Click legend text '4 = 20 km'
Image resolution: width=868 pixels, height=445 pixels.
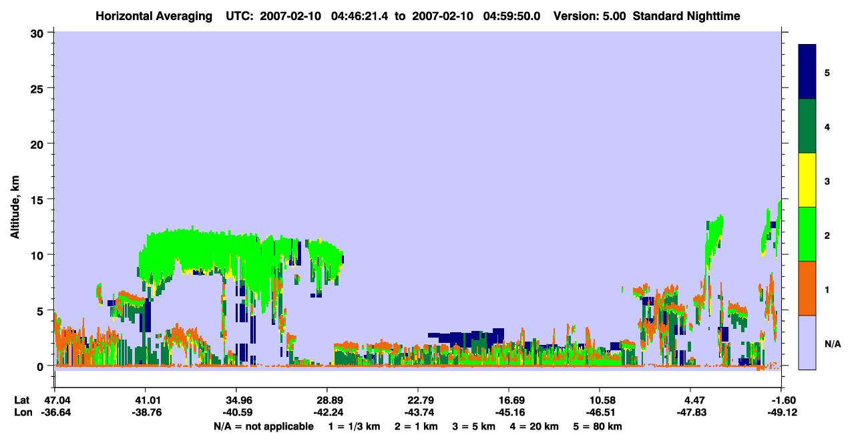(x=535, y=426)
